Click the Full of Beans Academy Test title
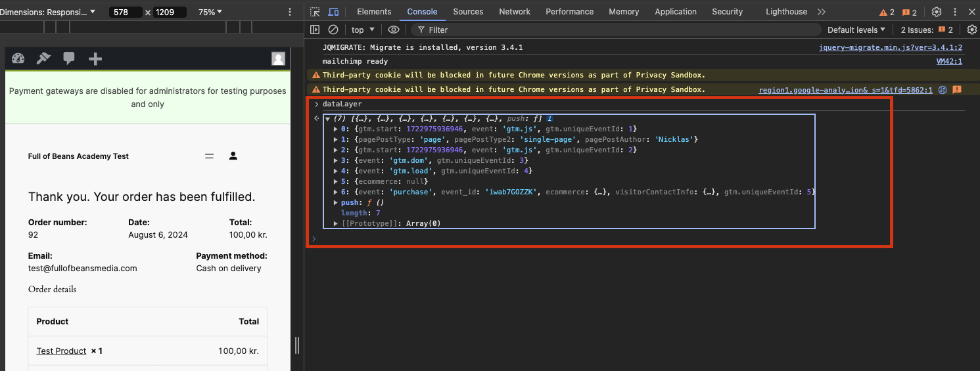Screen dimensions: 980x371 [x=78, y=156]
